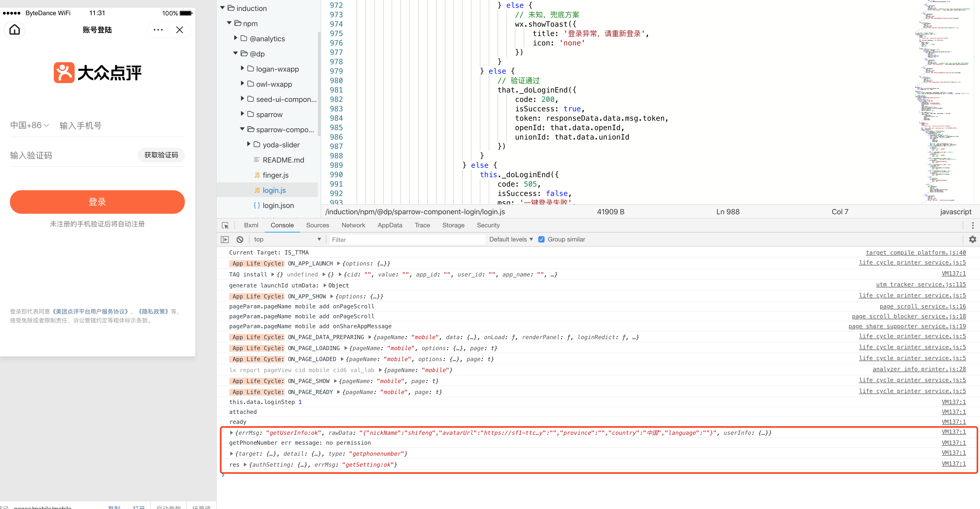Close the simulator page with X

[x=180, y=30]
